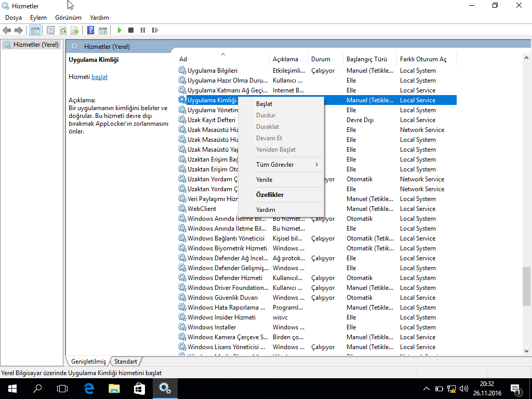This screenshot has width=532, height=399.
Task: Click Yenile in the context menu
Action: tap(264, 180)
